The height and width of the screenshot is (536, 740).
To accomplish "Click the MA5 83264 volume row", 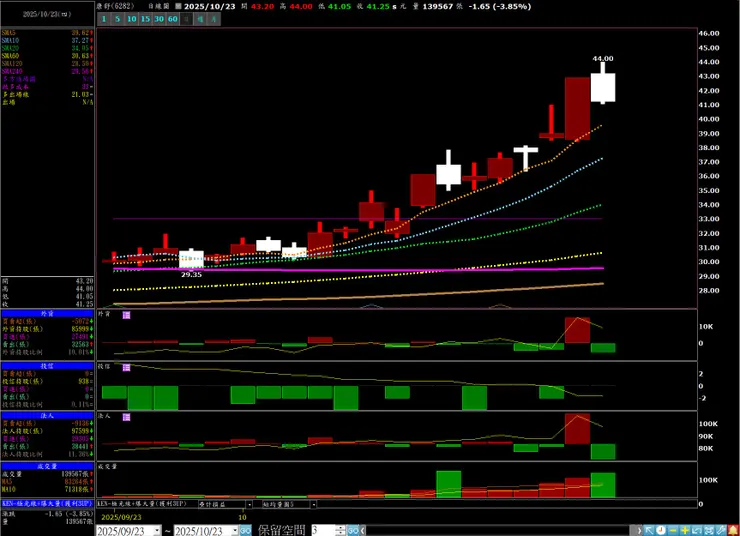I will click(x=47, y=482).
